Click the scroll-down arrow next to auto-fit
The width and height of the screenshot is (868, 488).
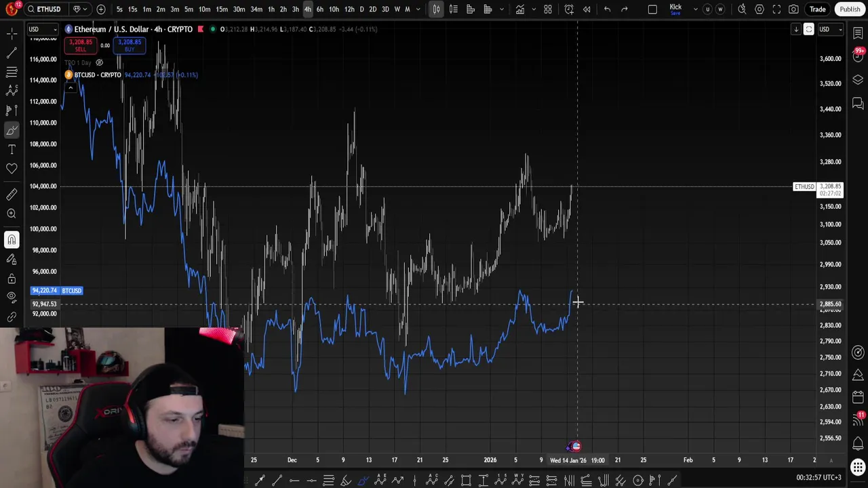(796, 29)
